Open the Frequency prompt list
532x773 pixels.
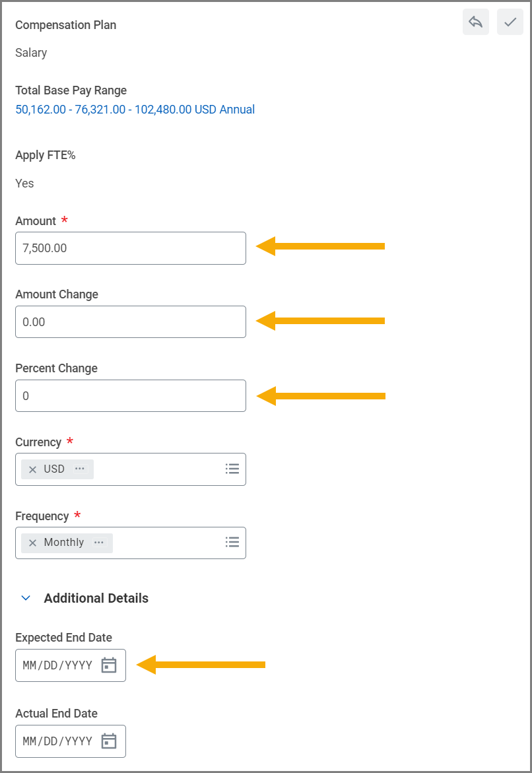[x=232, y=542]
